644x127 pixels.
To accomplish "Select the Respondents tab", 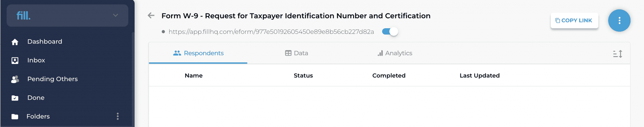I will 198,53.
